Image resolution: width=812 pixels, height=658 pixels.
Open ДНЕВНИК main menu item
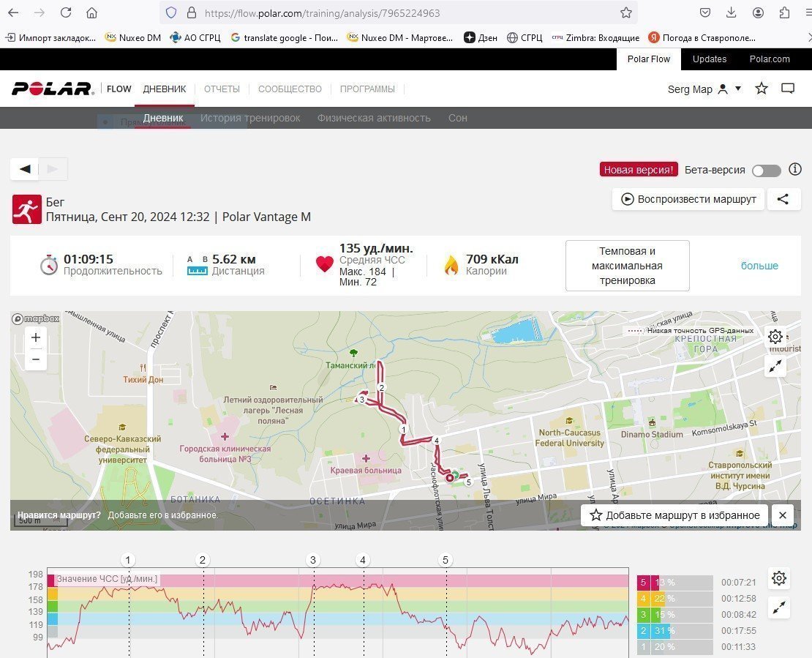[164, 89]
